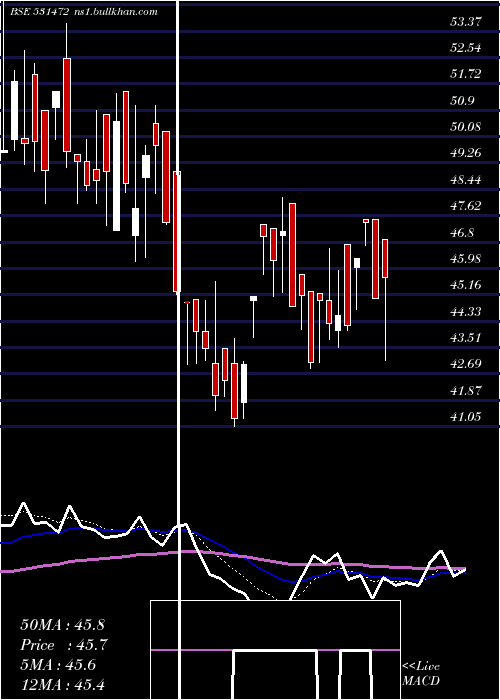Image resolution: width=500 pixels, height=700 pixels.
Task: Select the 45.98 price axis label
Action: (466, 258)
